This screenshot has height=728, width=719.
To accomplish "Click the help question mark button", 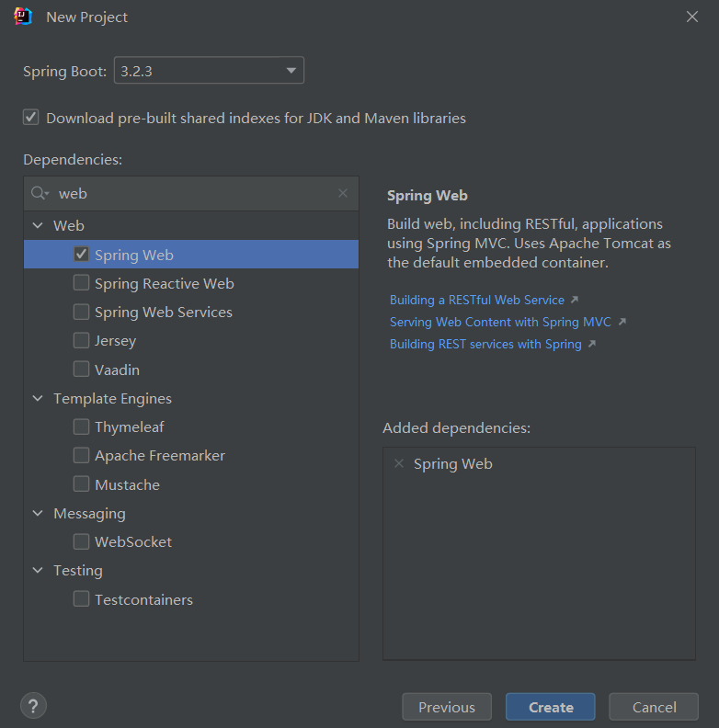I will tap(33, 706).
